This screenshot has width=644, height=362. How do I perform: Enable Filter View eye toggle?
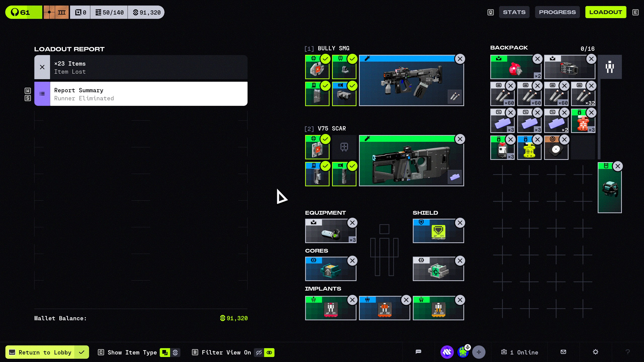(269, 352)
